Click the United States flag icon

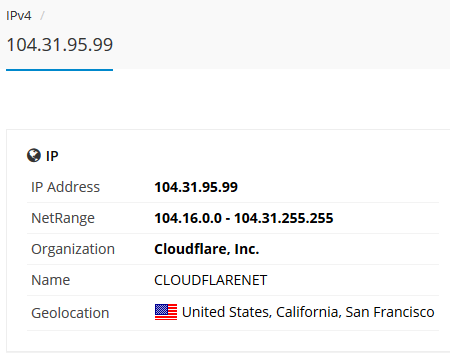click(x=166, y=312)
